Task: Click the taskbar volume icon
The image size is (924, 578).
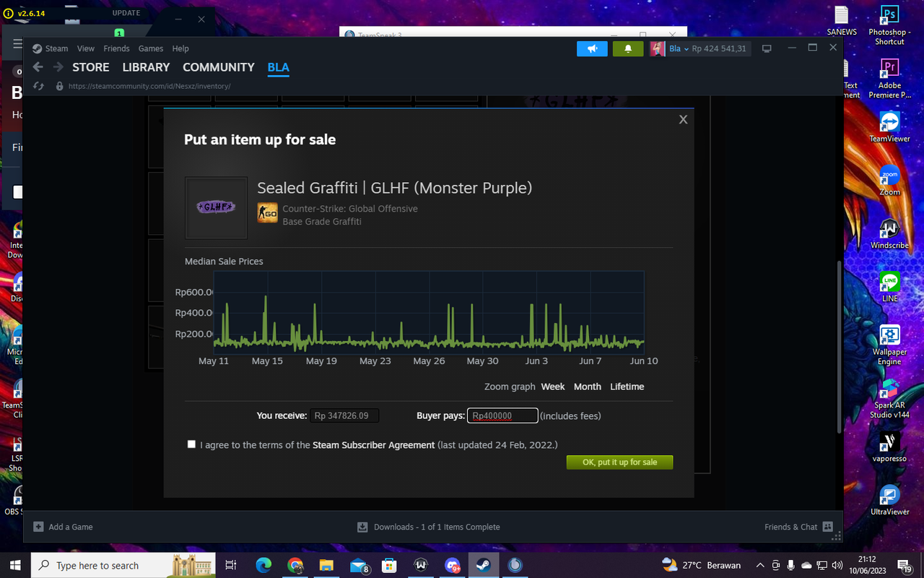Action: (837, 565)
